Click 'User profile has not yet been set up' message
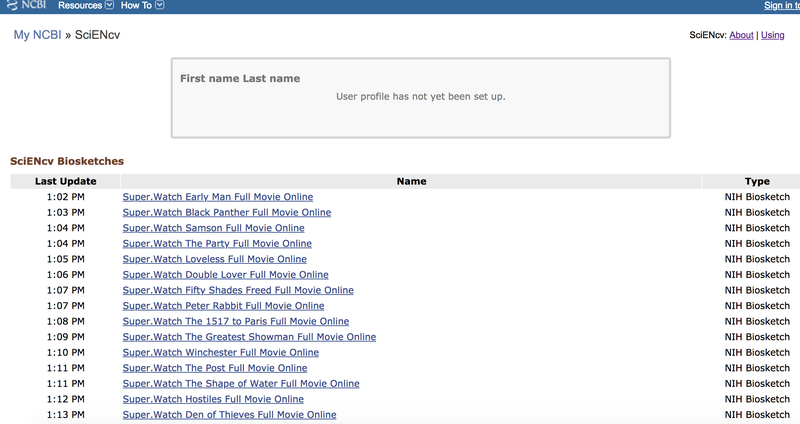 tap(420, 96)
